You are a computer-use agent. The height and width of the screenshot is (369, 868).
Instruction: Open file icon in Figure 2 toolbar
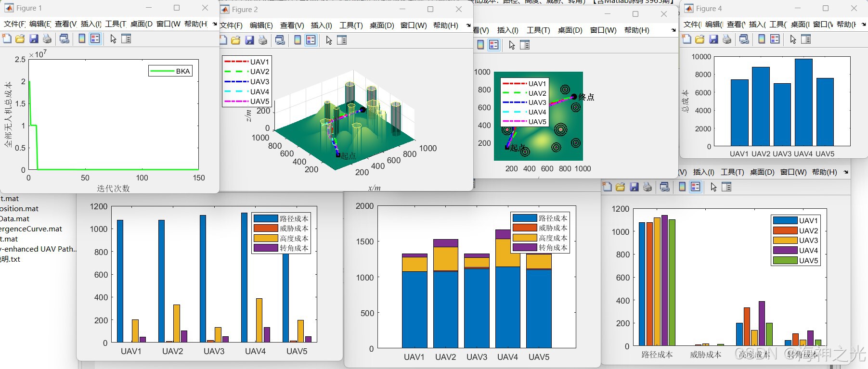click(x=235, y=40)
